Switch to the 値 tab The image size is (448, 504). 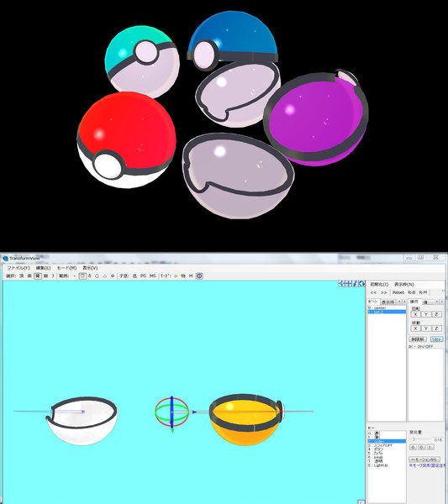425,302
